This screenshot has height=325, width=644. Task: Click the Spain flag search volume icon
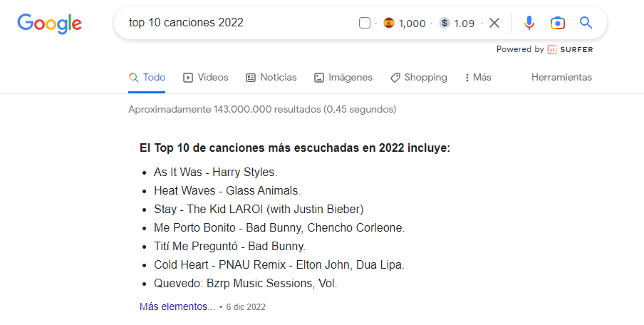(x=388, y=23)
